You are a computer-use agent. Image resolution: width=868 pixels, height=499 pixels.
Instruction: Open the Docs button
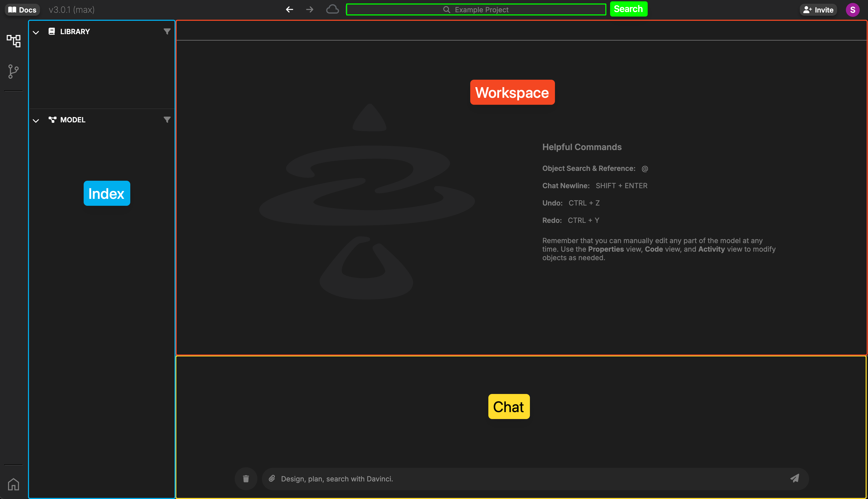click(22, 10)
